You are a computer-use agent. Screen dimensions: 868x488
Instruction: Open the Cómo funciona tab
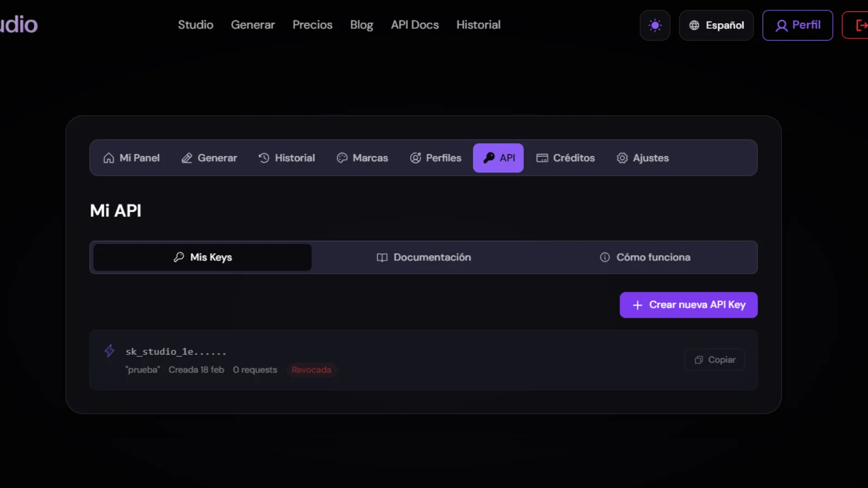point(644,257)
